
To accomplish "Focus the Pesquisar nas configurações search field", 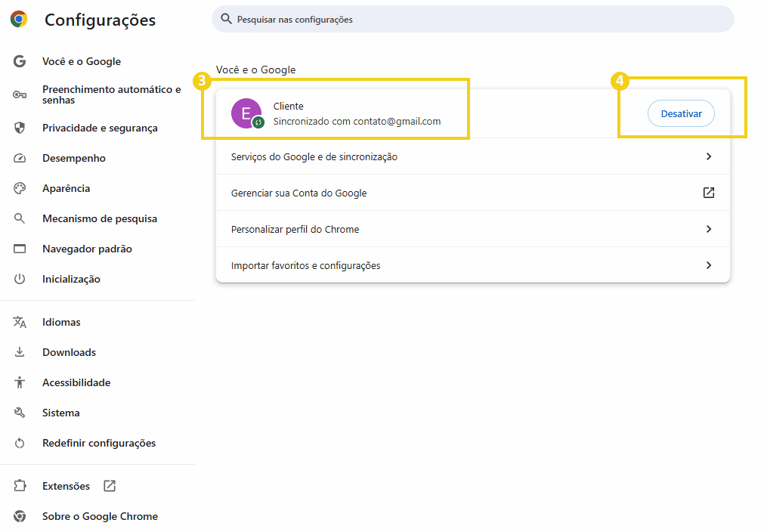I will 472,19.
